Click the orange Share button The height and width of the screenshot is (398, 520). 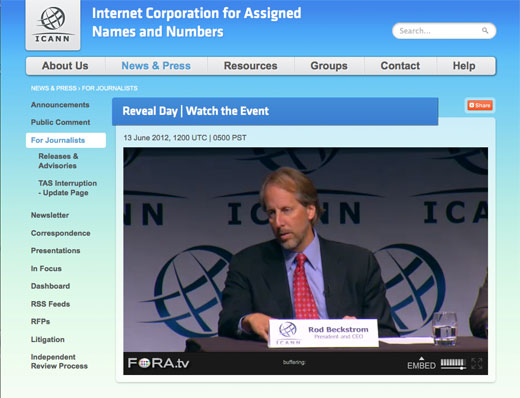479,105
